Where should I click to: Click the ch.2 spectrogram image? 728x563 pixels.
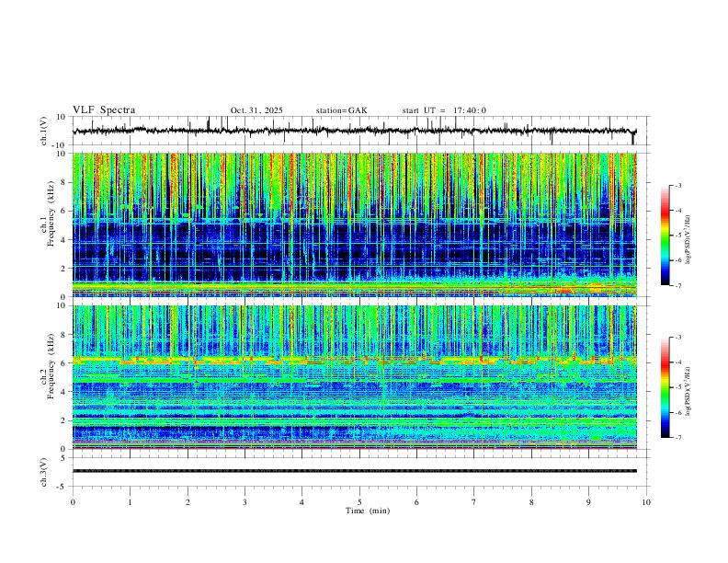(354, 377)
